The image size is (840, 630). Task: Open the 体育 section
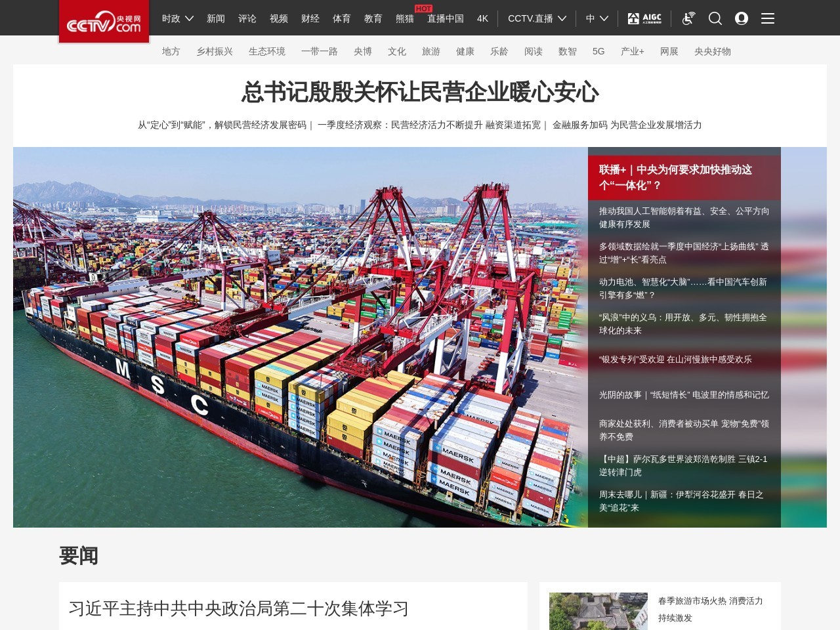(x=341, y=18)
